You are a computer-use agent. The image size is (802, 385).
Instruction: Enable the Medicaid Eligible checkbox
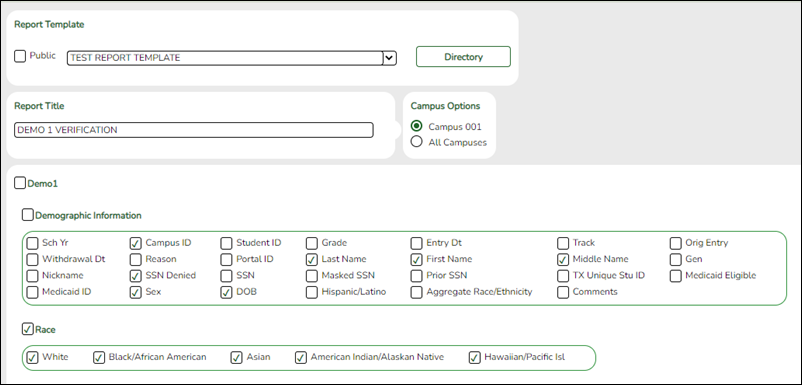click(676, 276)
